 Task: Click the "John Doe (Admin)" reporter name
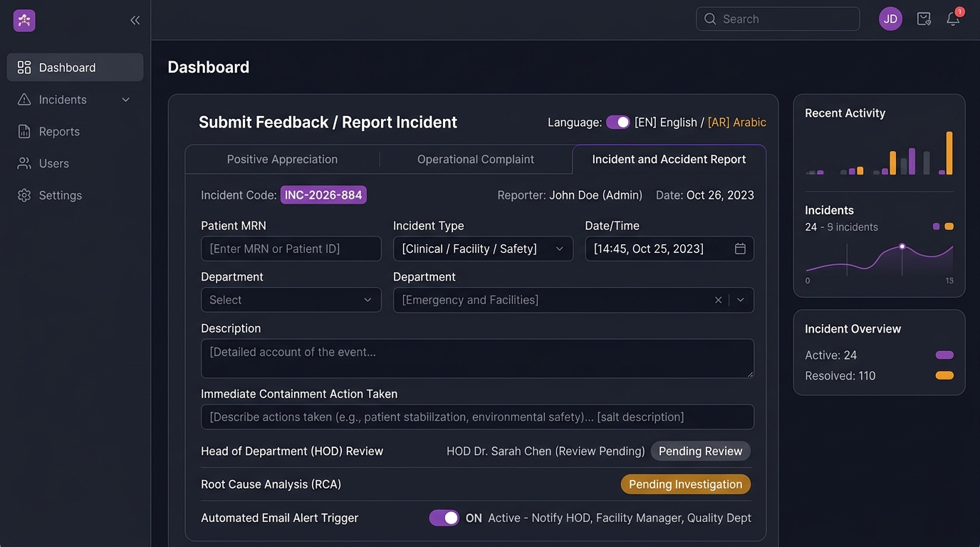pos(596,195)
